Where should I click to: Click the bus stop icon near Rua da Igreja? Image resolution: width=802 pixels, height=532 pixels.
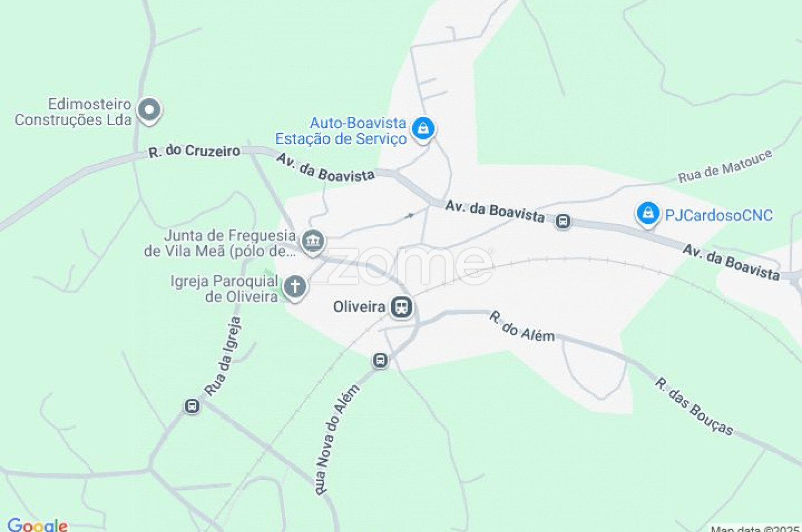coord(192,406)
